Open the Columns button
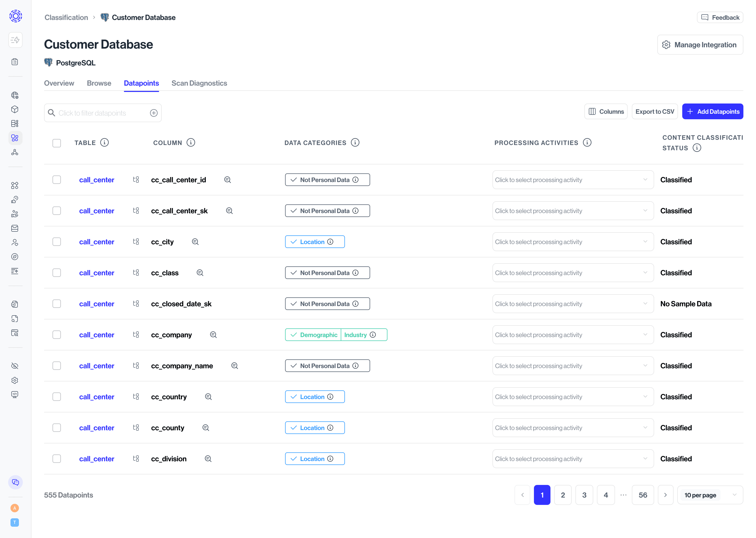This screenshot has height=538, width=756. click(606, 112)
